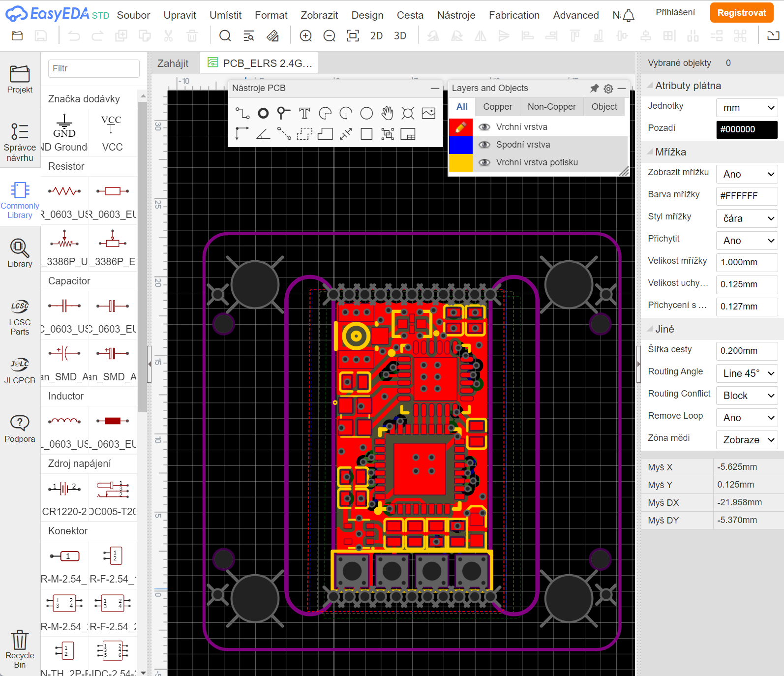
Task: Activate the hand pan tool
Action: tap(387, 114)
